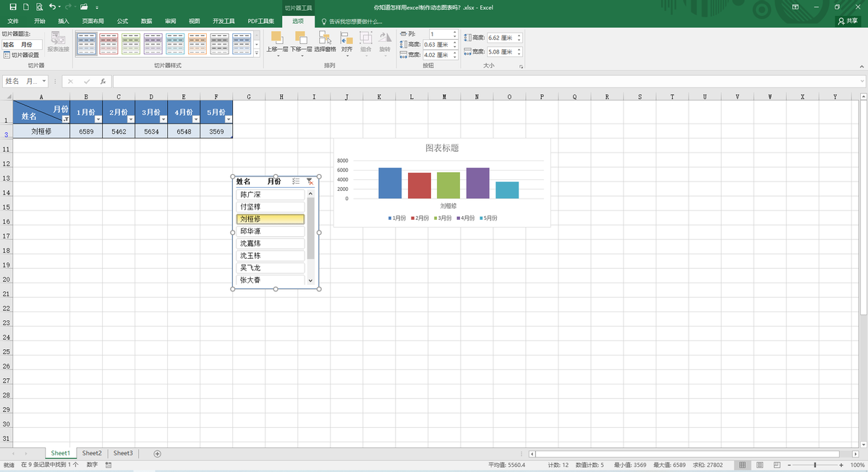Screen dimensions: 868x472
Task: Apply the orange slicer style
Action: tap(197, 44)
